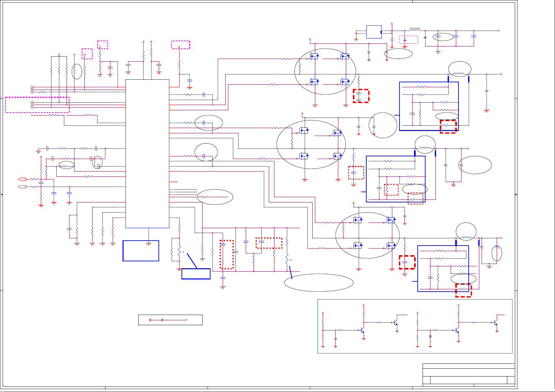Click the lower left-pointing port connector

pyautogui.click(x=22, y=187)
